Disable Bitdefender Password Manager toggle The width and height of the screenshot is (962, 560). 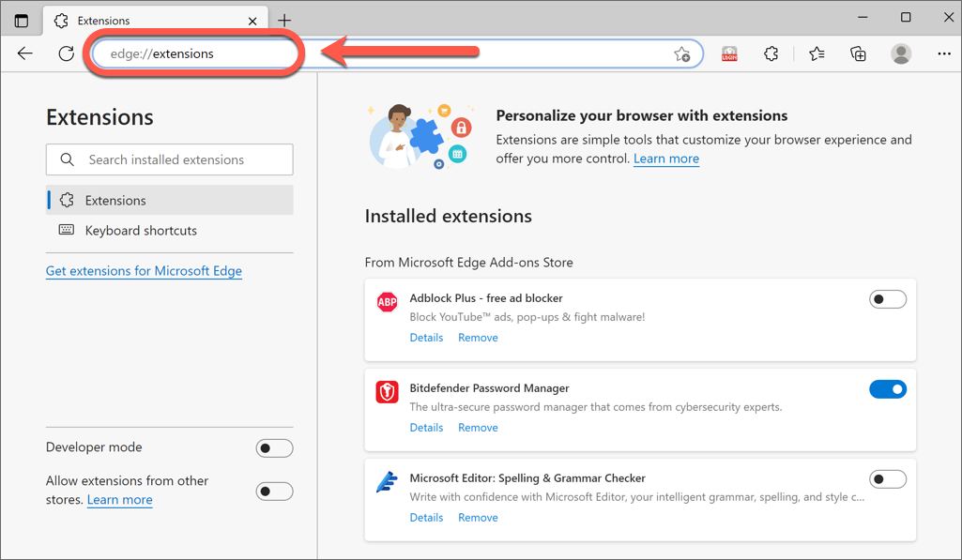[888, 389]
